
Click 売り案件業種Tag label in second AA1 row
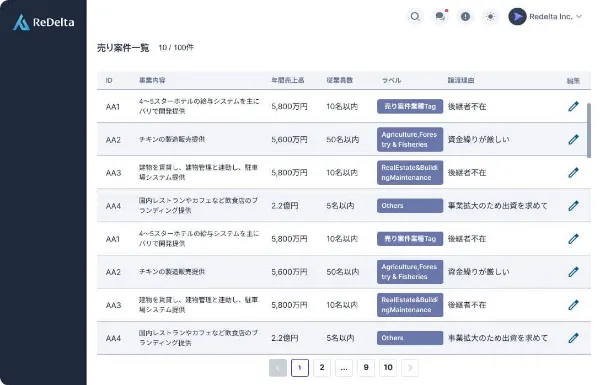[410, 239]
